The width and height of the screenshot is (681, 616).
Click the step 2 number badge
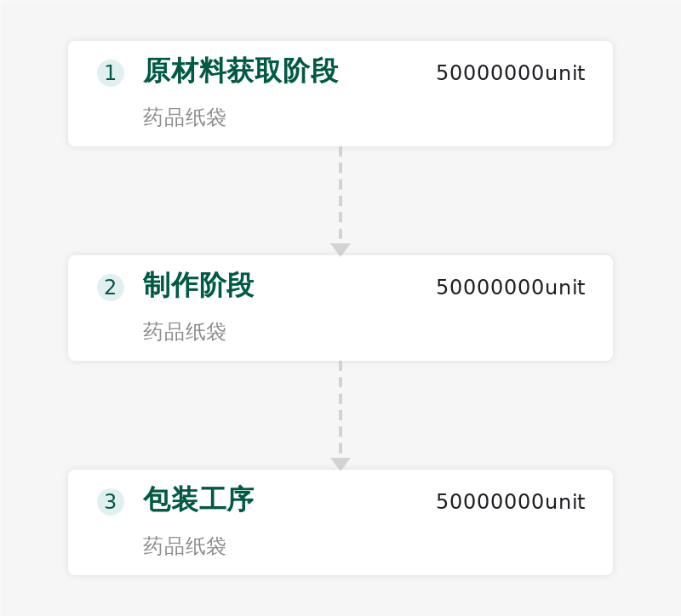coord(111,288)
